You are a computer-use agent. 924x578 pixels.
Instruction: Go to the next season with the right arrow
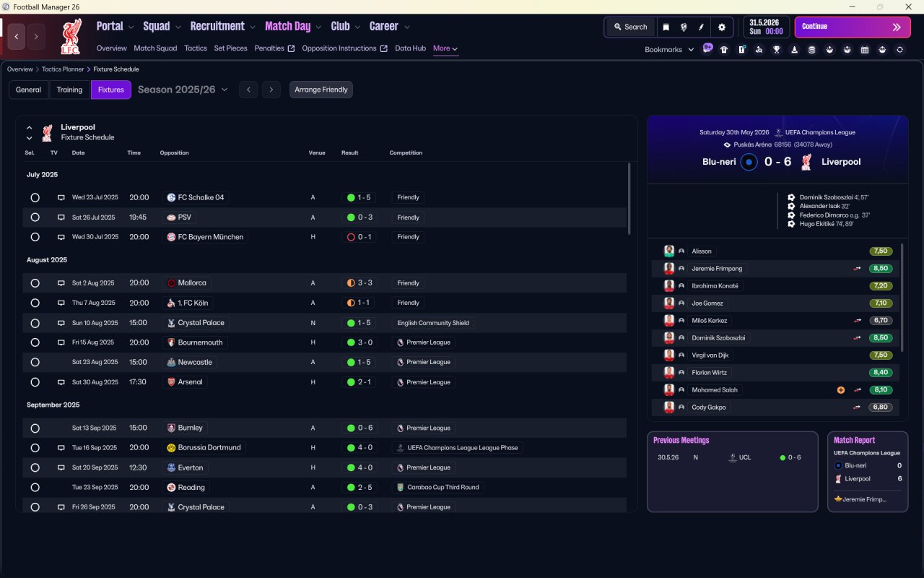271,90
